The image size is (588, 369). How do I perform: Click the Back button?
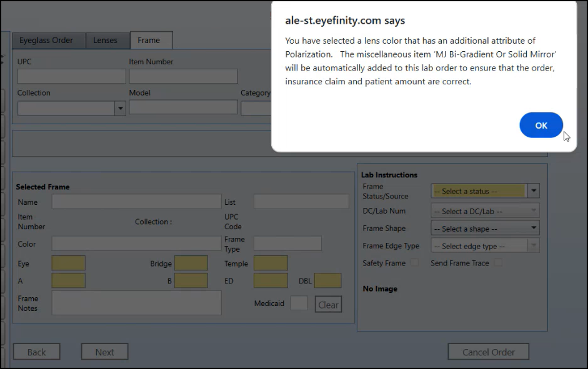pyautogui.click(x=37, y=352)
